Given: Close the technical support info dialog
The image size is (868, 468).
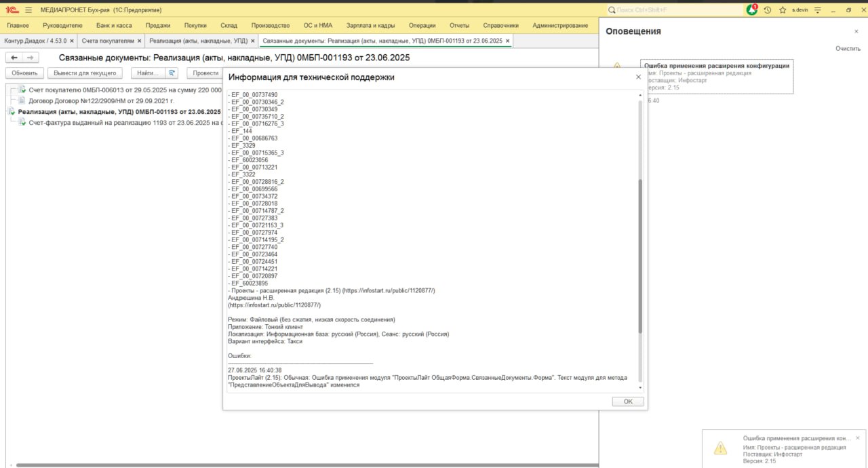Looking at the screenshot, I should tap(638, 77).
